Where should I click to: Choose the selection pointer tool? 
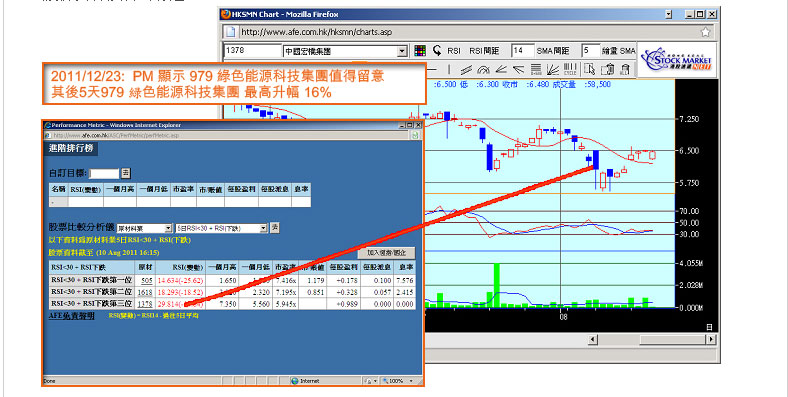click(590, 69)
